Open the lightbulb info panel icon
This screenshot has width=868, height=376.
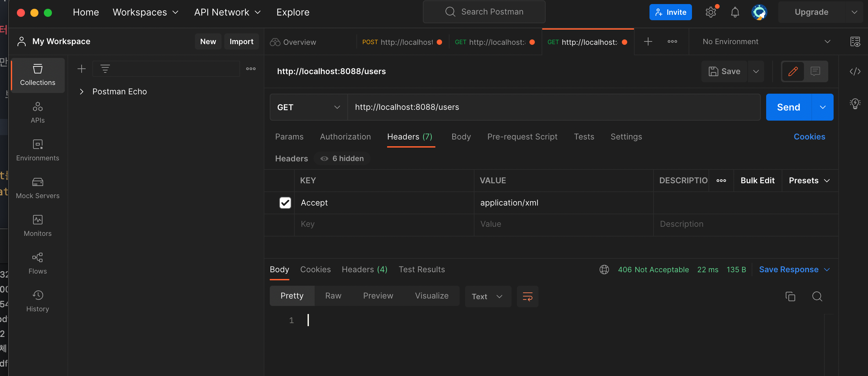(x=855, y=103)
